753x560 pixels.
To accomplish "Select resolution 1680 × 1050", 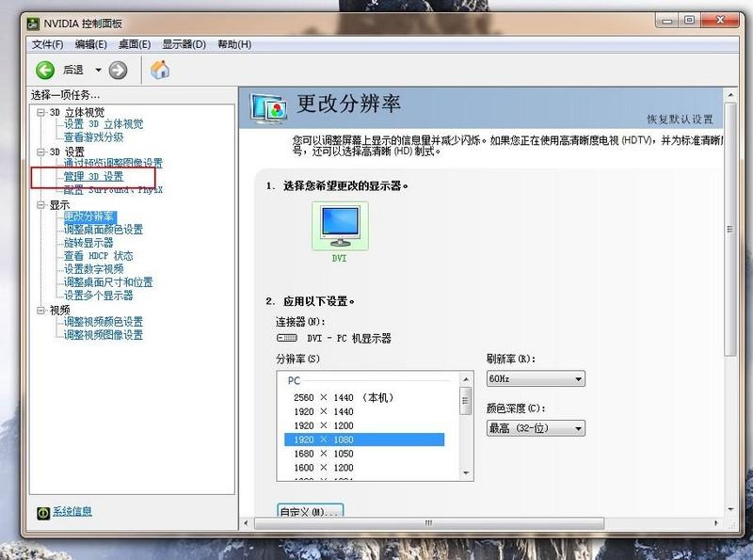I will pyautogui.click(x=323, y=454).
